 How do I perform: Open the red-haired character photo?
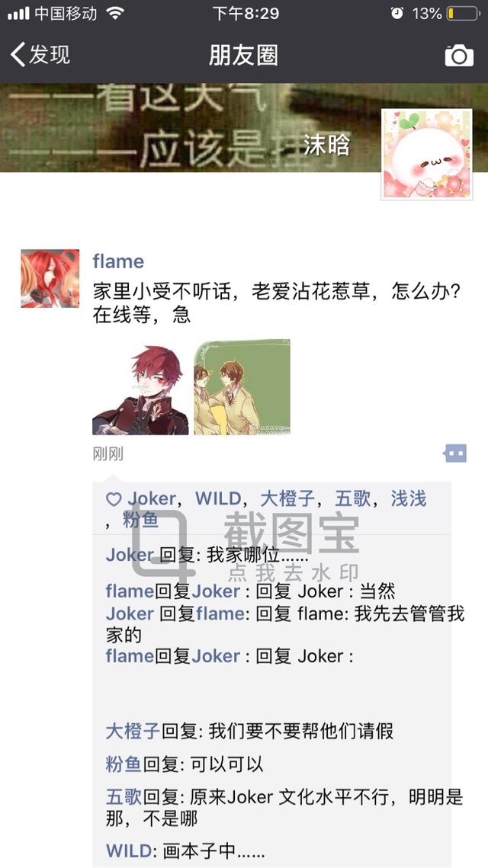(140, 387)
